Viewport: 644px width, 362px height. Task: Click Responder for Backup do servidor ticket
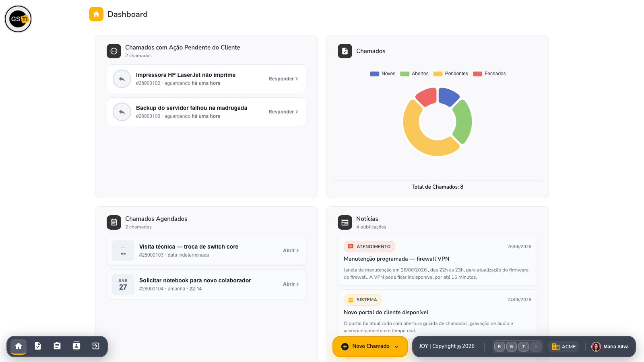click(283, 112)
